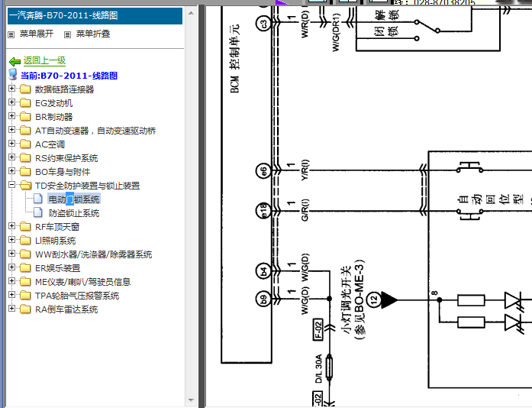Select the EG发动机 folder label
532x408 pixels.
pyautogui.click(x=54, y=103)
